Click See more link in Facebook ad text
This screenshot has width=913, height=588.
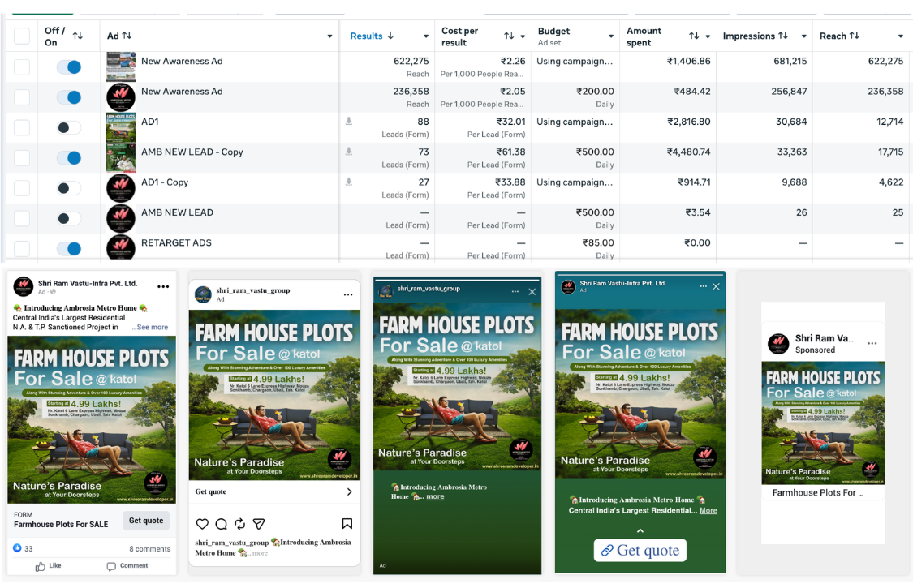pyautogui.click(x=151, y=328)
